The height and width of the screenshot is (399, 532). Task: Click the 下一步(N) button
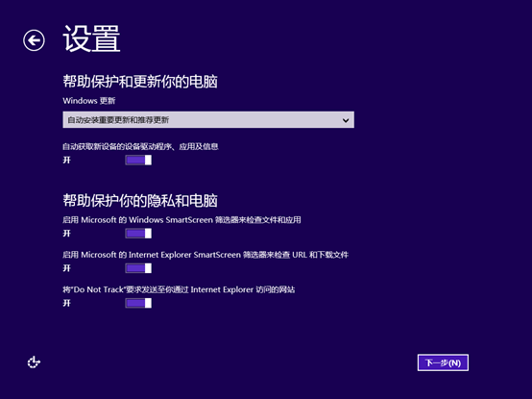click(x=443, y=362)
